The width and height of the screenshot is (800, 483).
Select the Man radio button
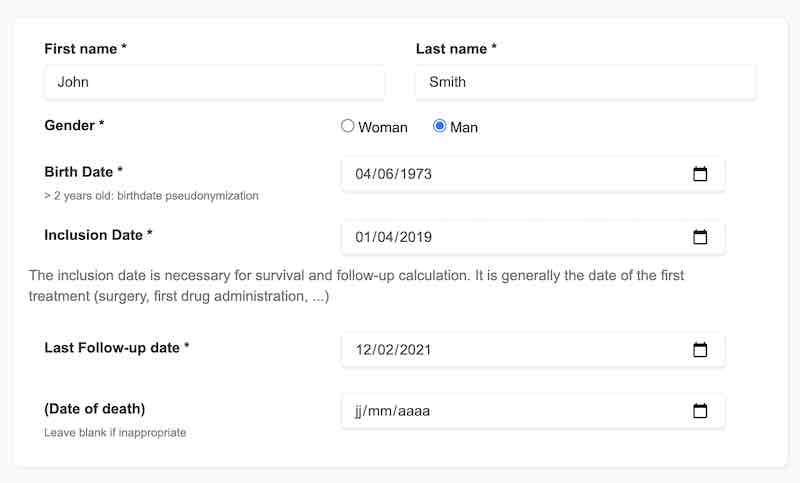click(439, 126)
